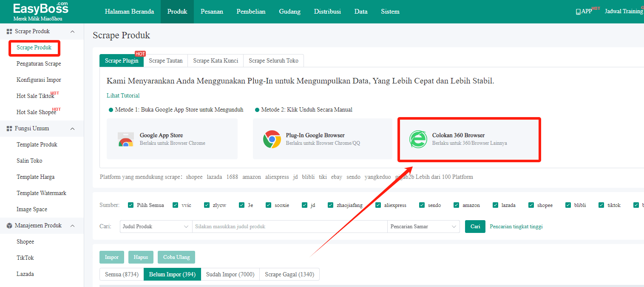Select the Scrape Plugin tab
Screen dimensions: 644x287
(122, 61)
